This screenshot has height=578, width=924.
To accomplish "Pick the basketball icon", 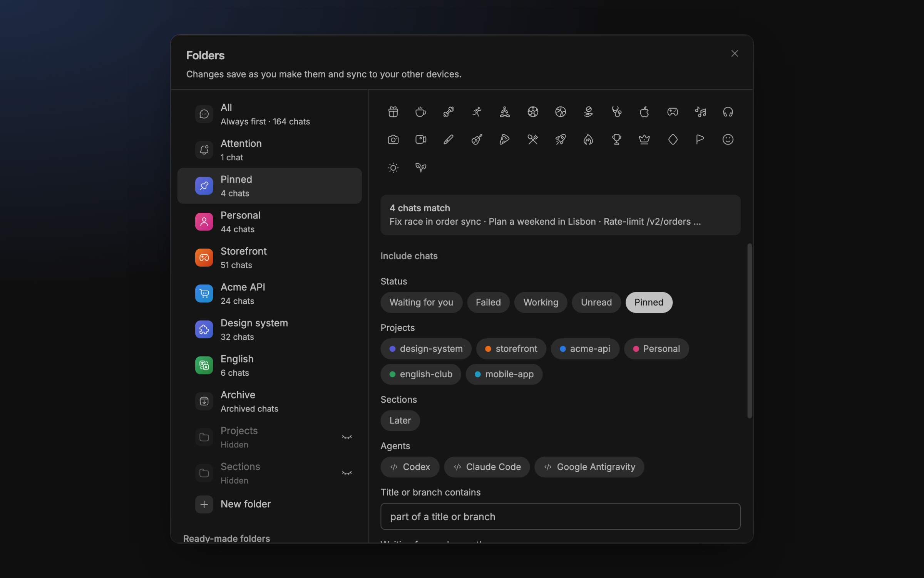I will [x=561, y=112].
